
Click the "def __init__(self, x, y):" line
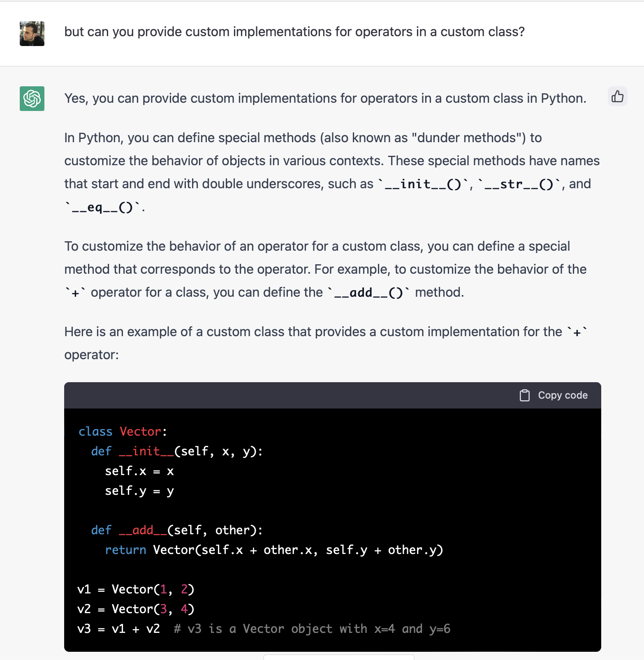177,451
